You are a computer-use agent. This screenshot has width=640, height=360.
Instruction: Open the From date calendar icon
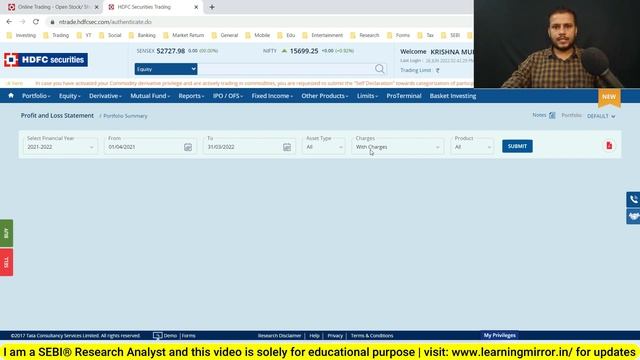188,147
